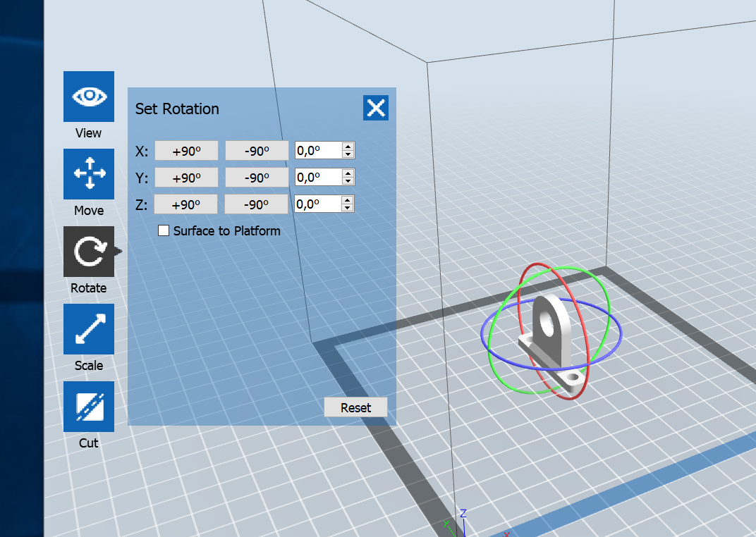The image size is (756, 537).
Task: Increase Z rotation with up stepper arrow
Action: [348, 200]
